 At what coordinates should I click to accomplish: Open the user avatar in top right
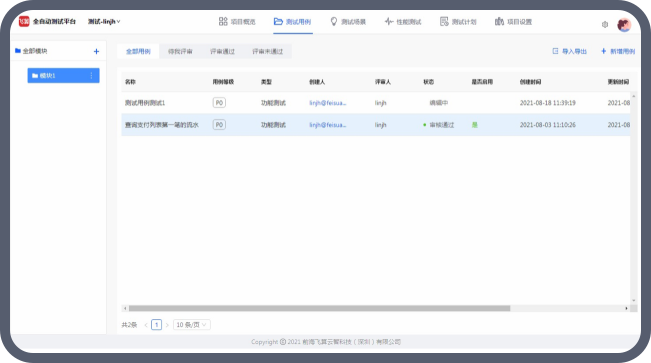coord(624,25)
